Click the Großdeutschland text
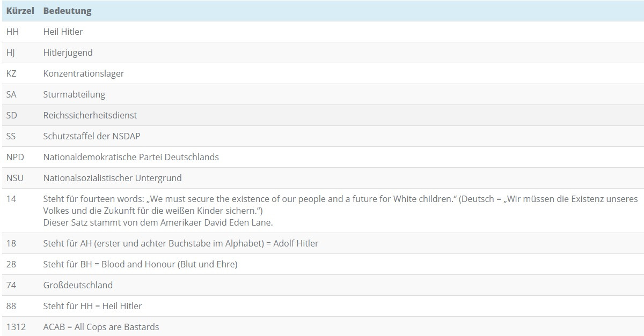 click(78, 285)
